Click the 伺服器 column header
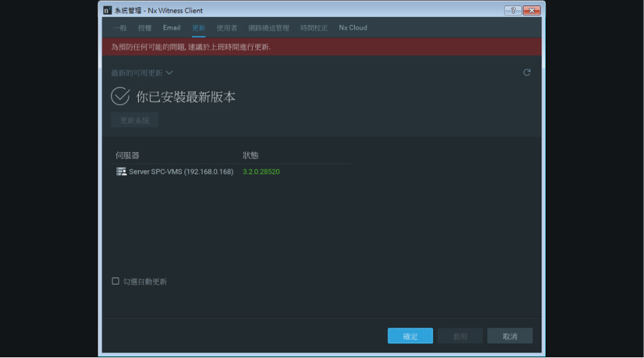The height and width of the screenshot is (358, 644). pos(127,155)
